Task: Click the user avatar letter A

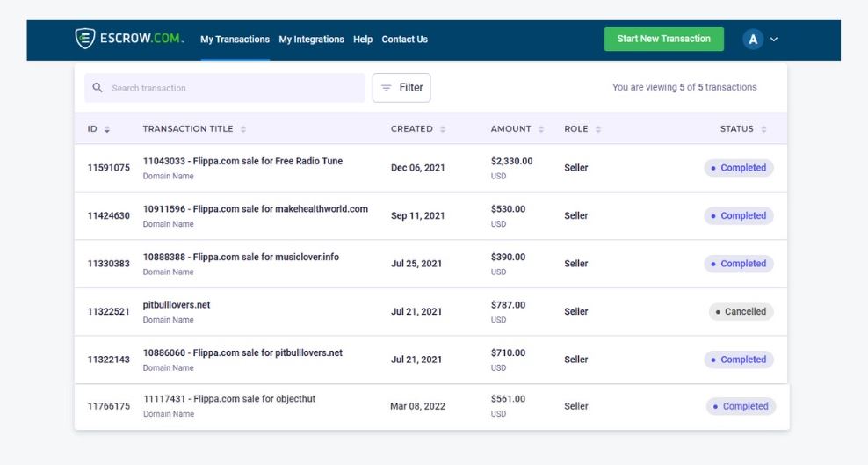Action: (x=753, y=40)
